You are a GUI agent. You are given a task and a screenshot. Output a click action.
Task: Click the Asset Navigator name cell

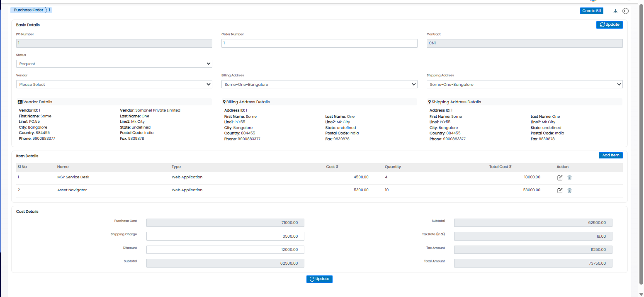(x=72, y=190)
